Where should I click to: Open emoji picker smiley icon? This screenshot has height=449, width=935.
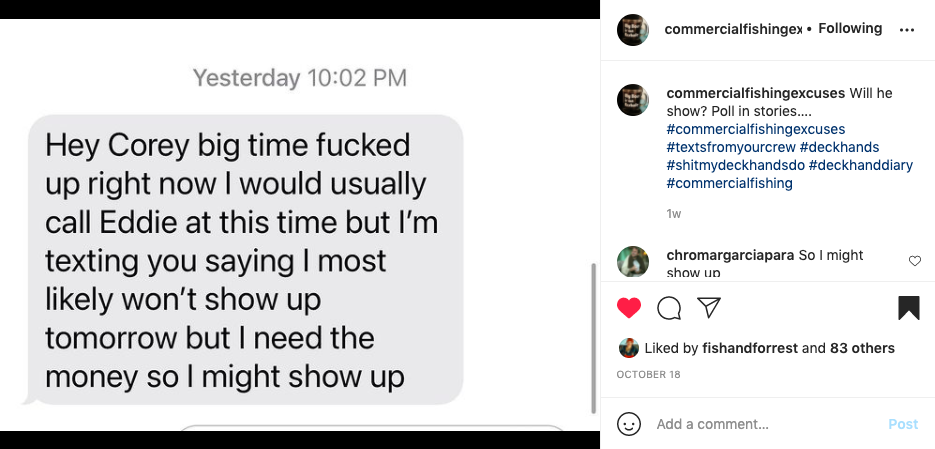pyautogui.click(x=629, y=424)
